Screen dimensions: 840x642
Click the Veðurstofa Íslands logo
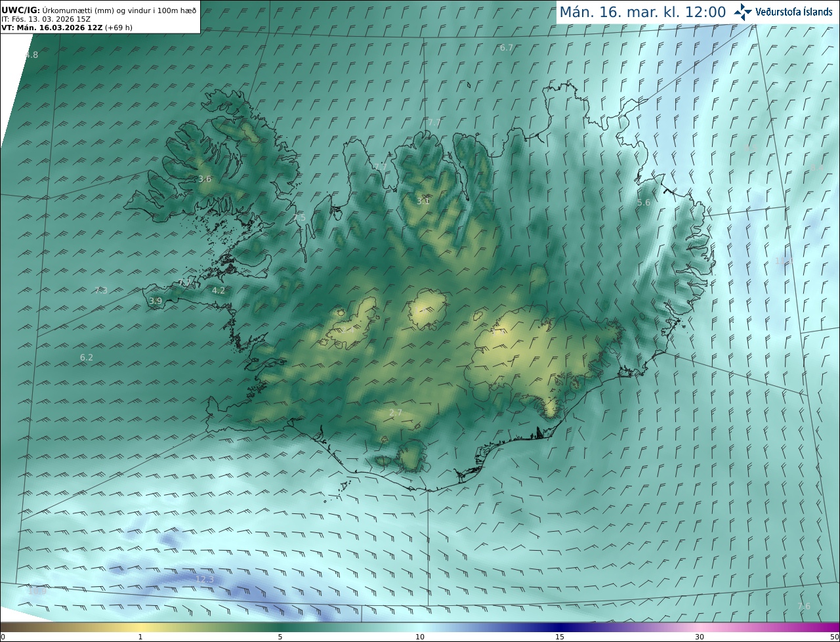pos(783,12)
